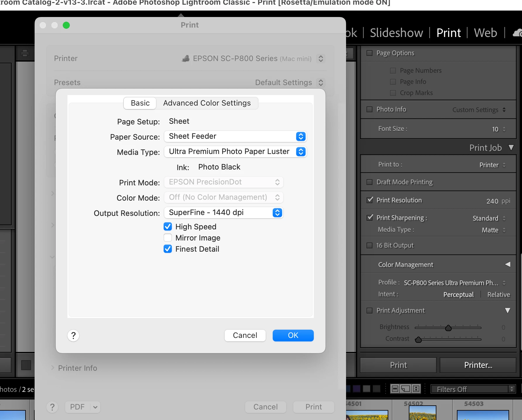The width and height of the screenshot is (522, 420).
Task: Open the Matte media type dropdown
Action: tap(494, 230)
